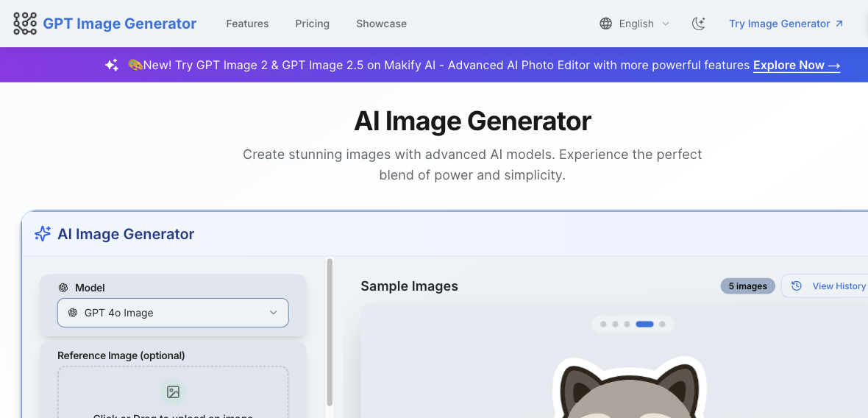The image size is (868, 418).
Task: Click the AI Image Generator main heading
Action: [472, 121]
